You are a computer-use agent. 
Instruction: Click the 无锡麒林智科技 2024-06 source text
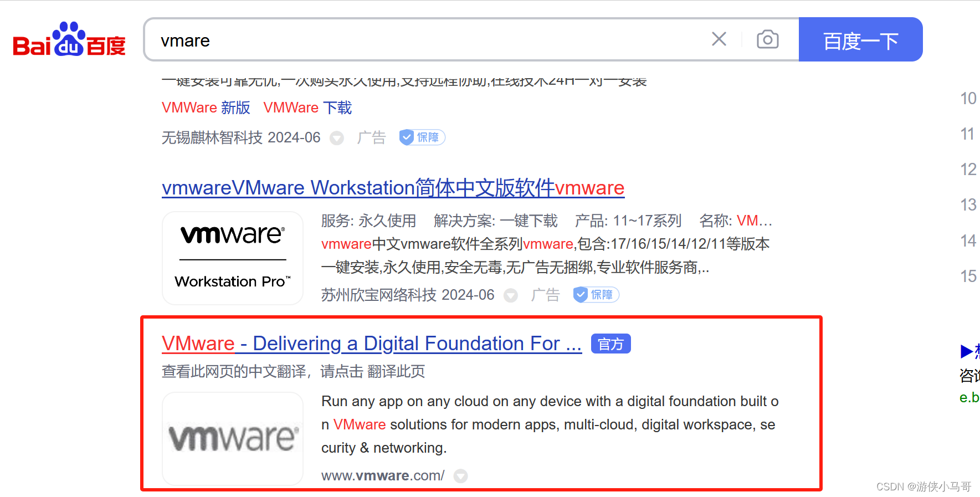tap(241, 137)
